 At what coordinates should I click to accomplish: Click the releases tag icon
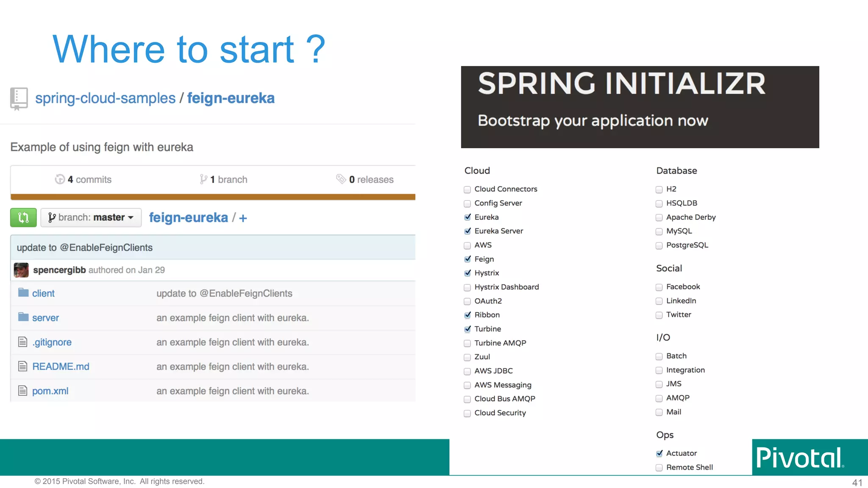pos(341,179)
